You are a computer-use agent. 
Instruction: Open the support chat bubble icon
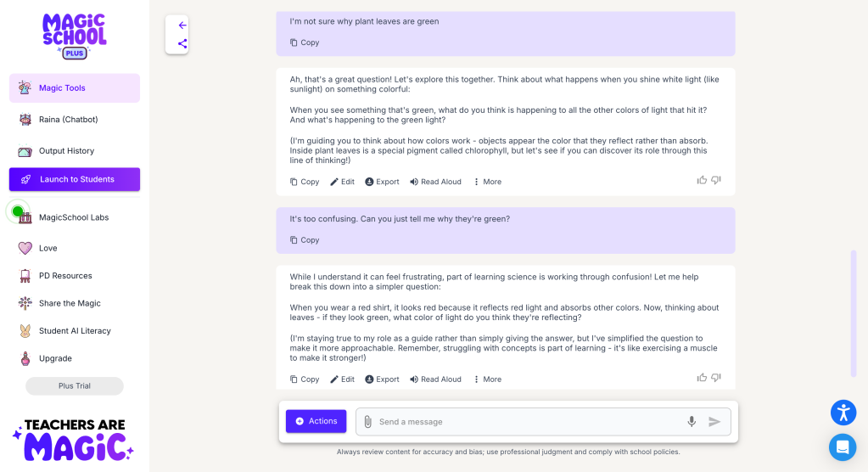point(843,447)
